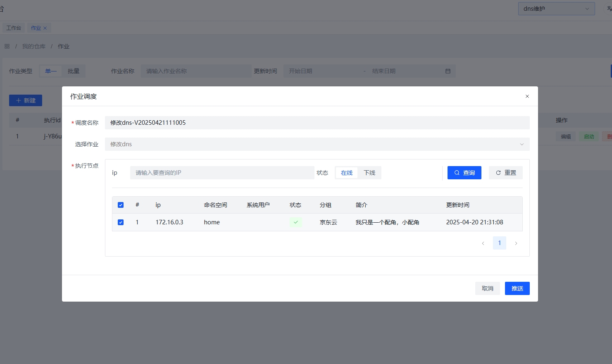Select the 下线 status option
This screenshot has height=364, width=612.
click(x=369, y=173)
